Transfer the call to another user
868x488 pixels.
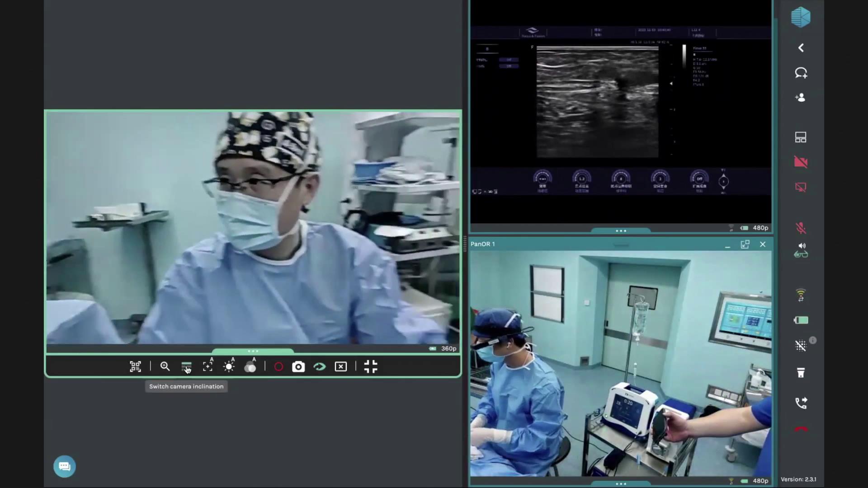[x=801, y=403]
